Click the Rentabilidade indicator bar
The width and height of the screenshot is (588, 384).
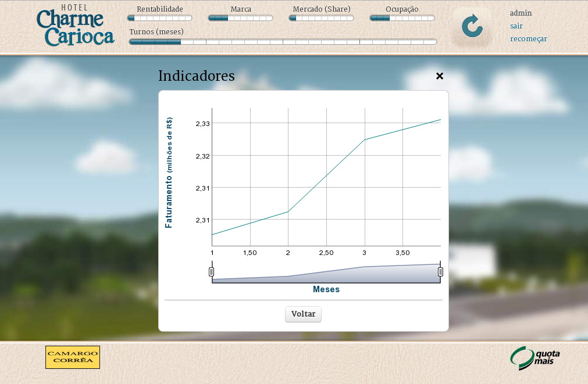tap(159, 18)
